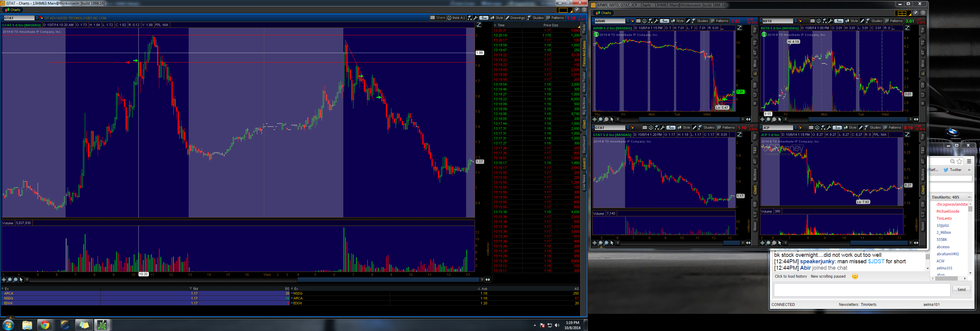Toggle the 1m timeframe button on the JCP chart

pyautogui.click(x=837, y=127)
